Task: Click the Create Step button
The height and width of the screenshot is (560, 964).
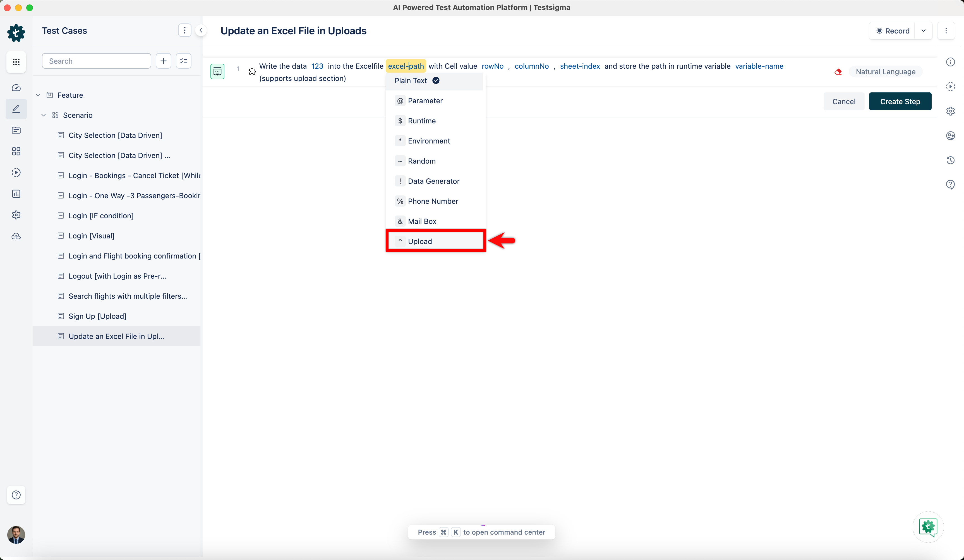Action: [900, 102]
